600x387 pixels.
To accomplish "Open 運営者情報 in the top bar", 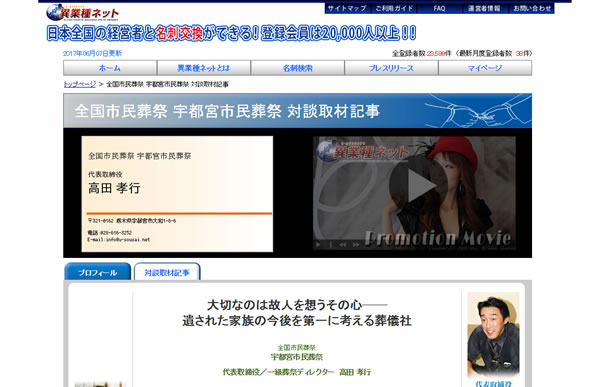I will 484,8.
